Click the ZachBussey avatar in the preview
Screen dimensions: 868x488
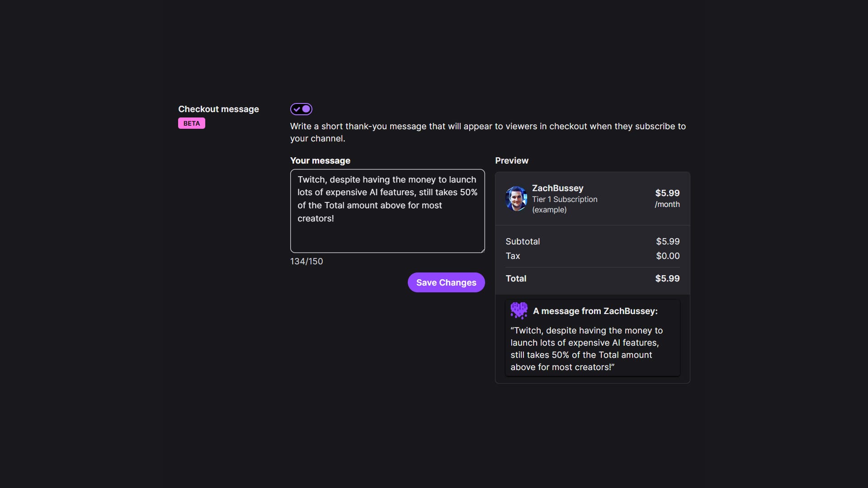[x=516, y=199]
